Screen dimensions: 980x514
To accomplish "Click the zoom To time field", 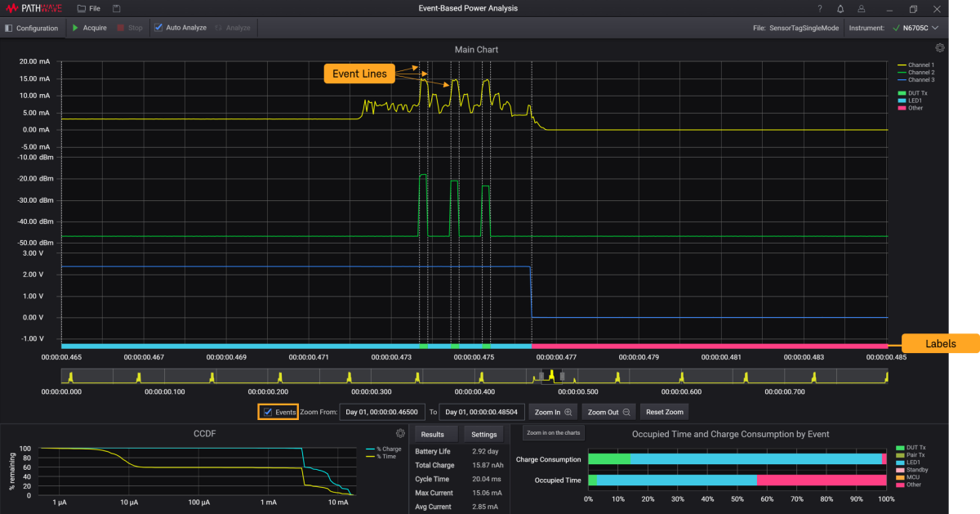I will (482, 412).
